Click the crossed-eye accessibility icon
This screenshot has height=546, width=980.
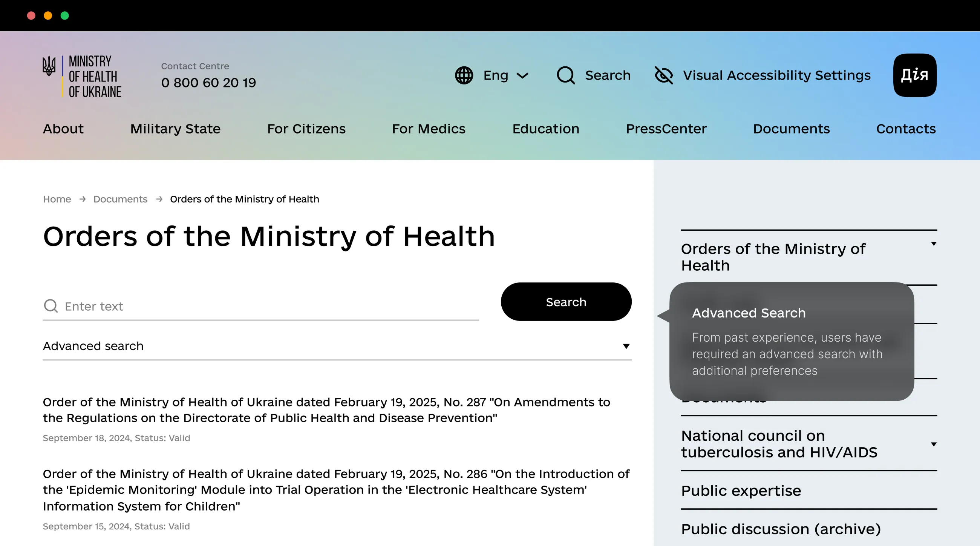(663, 75)
